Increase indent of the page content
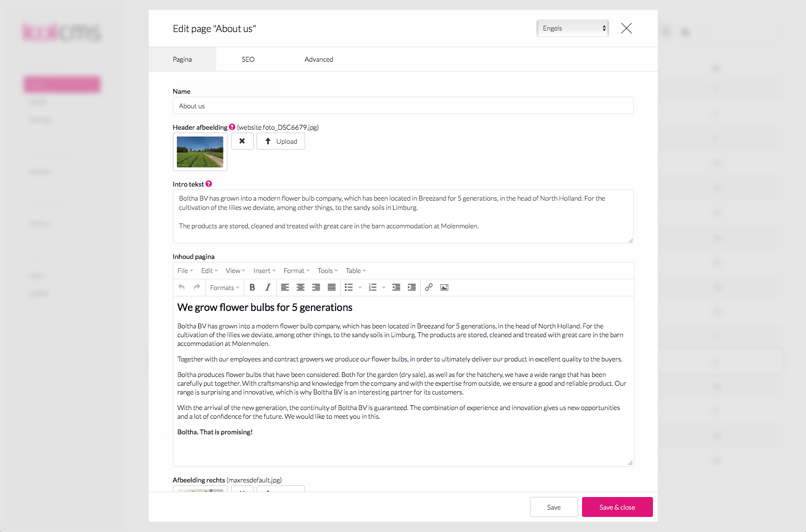This screenshot has width=806, height=532. [412, 287]
